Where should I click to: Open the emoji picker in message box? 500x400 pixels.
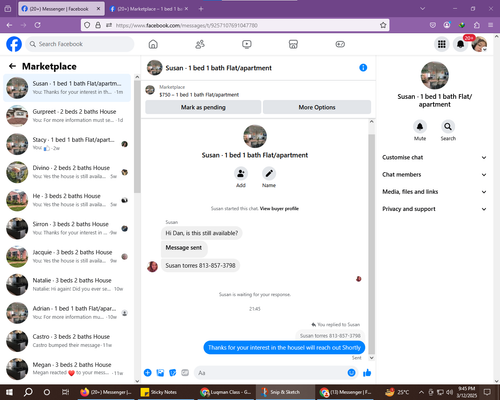click(x=351, y=373)
